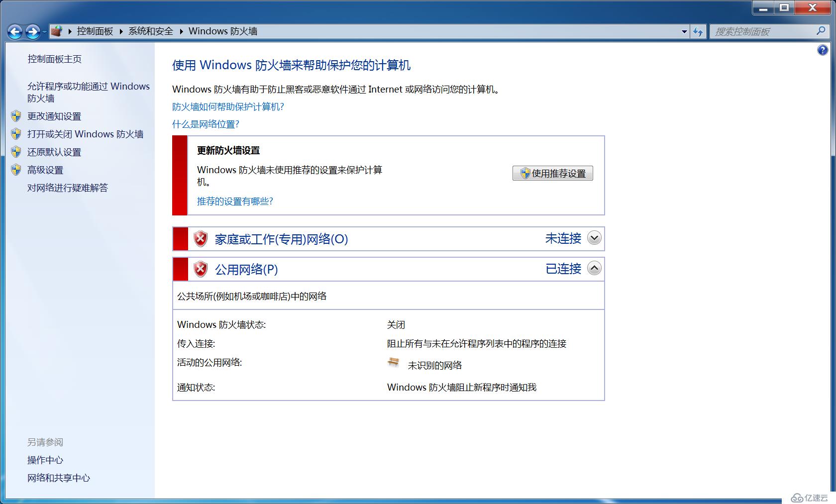836x504 pixels.
Task: Click 传入连接 value text
Action: [x=477, y=343]
